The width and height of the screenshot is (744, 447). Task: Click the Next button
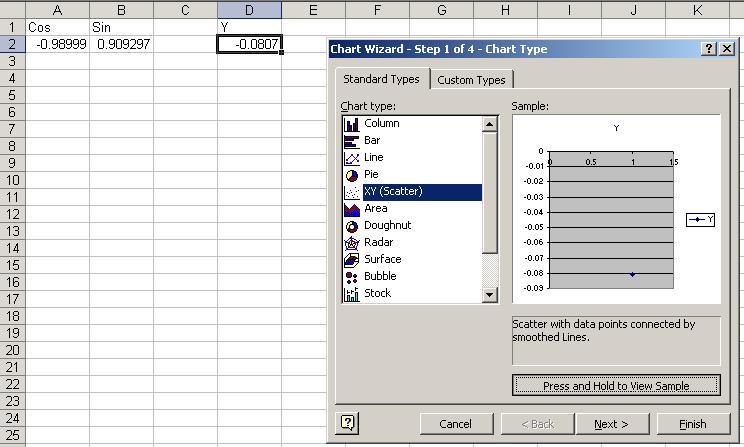click(x=611, y=424)
